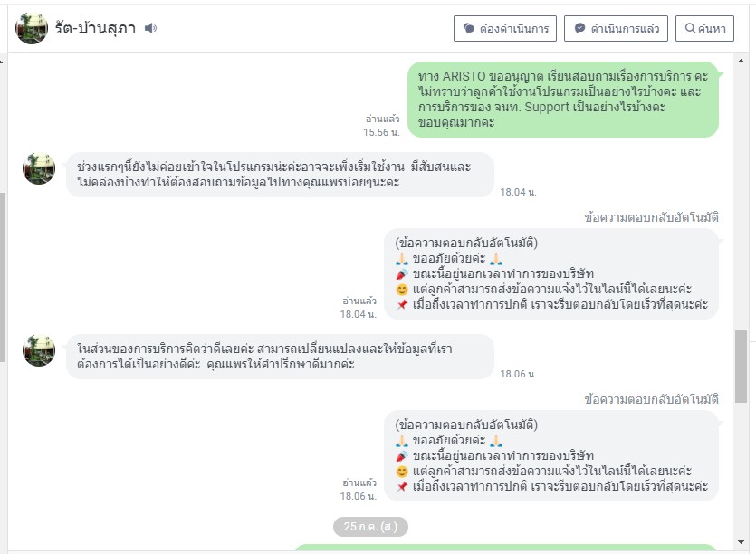Image resolution: width=756 pixels, height=554 pixels.
Task: Click the ต้องดำเนินการ button
Action: [505, 28]
